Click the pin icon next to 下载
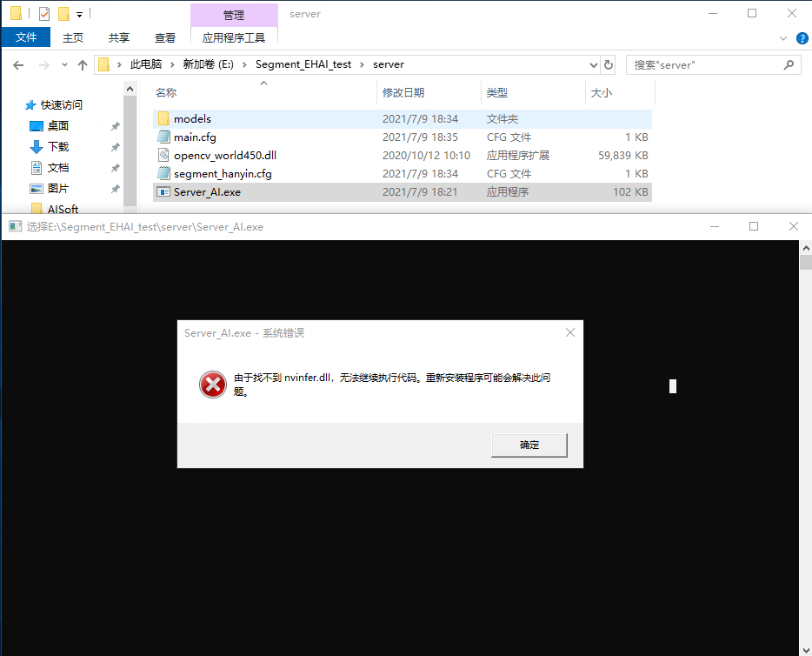This screenshot has height=656, width=812. [x=115, y=147]
